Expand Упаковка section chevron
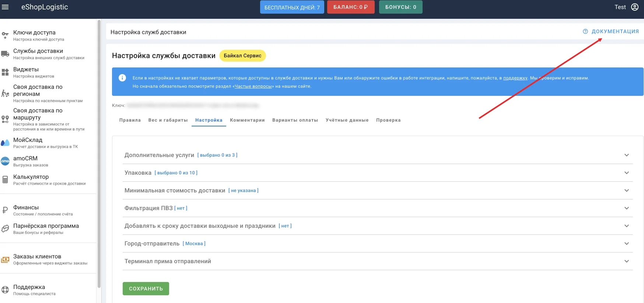 [x=627, y=173]
